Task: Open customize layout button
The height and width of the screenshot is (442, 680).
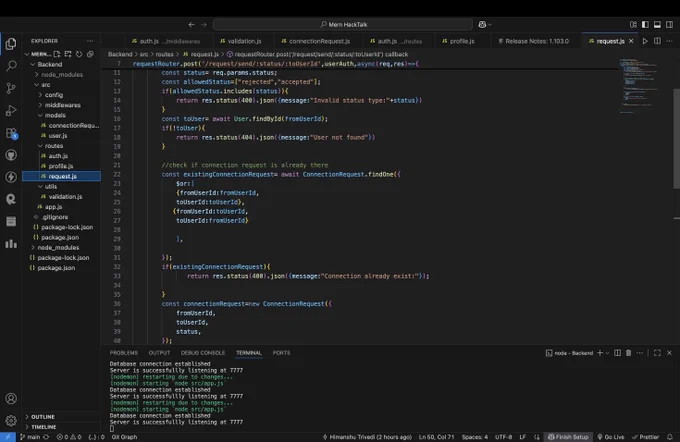Action: (x=633, y=25)
